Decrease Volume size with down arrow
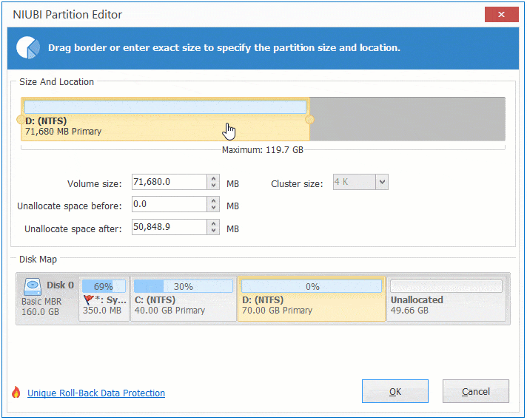 [214, 186]
